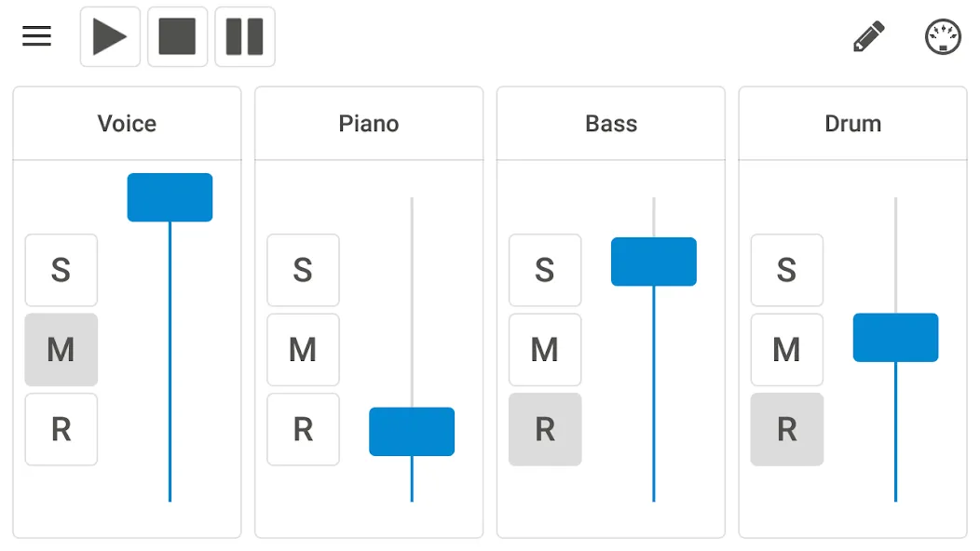Screen dimensions: 980x551
Task: Click the Drum volume fader handle
Action: pos(895,337)
